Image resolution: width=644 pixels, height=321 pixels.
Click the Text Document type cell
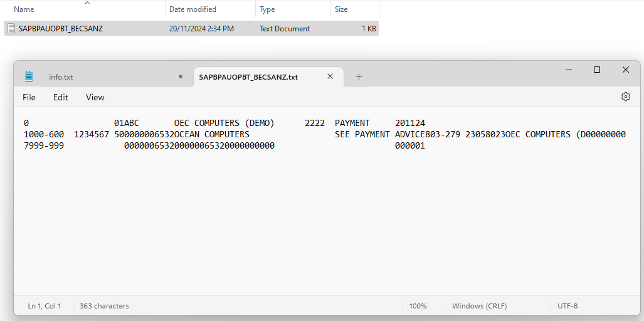pos(285,29)
